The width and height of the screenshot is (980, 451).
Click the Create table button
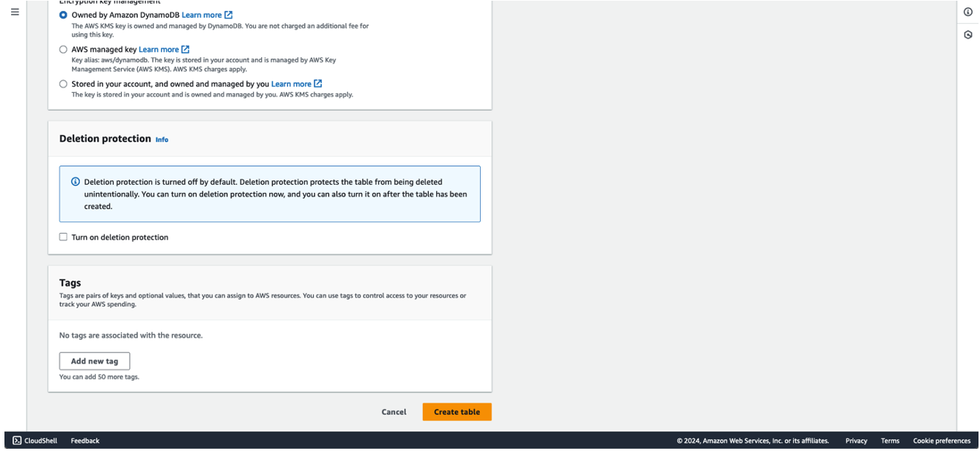coord(457,412)
